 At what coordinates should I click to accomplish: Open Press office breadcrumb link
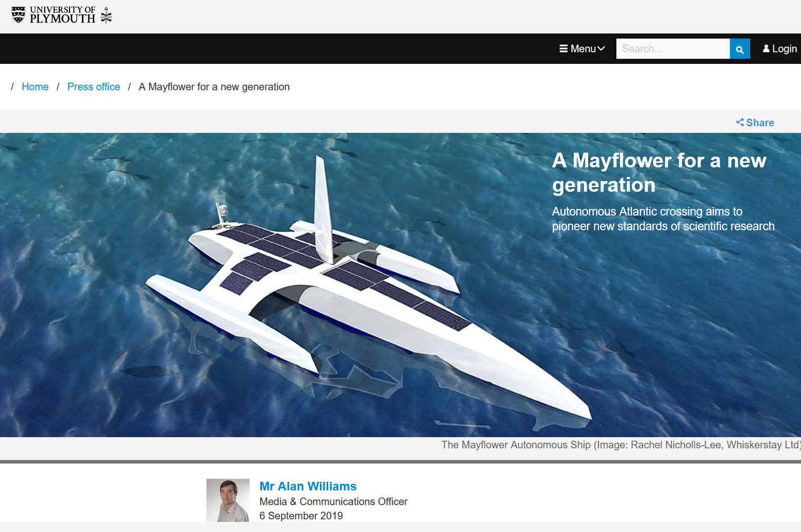coord(94,87)
